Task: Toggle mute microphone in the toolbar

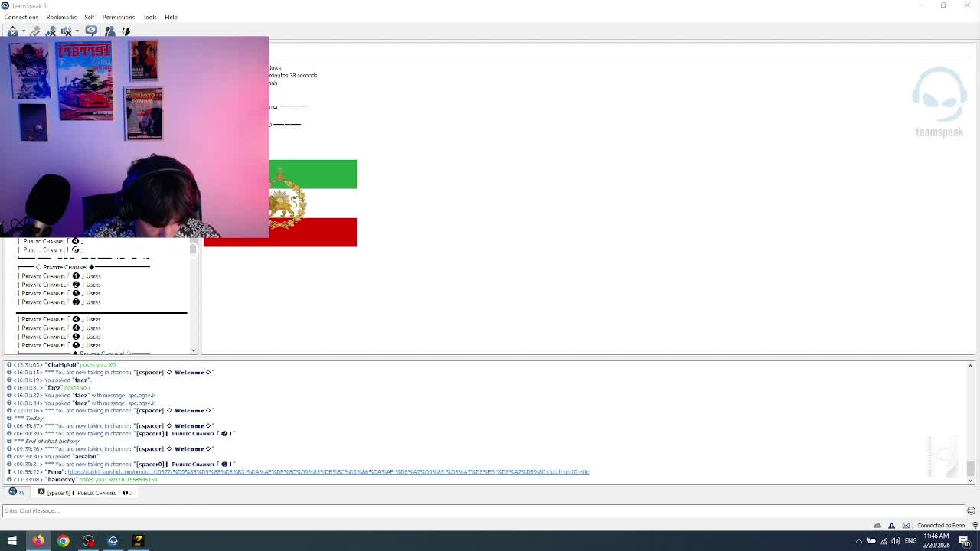Action: (x=51, y=31)
